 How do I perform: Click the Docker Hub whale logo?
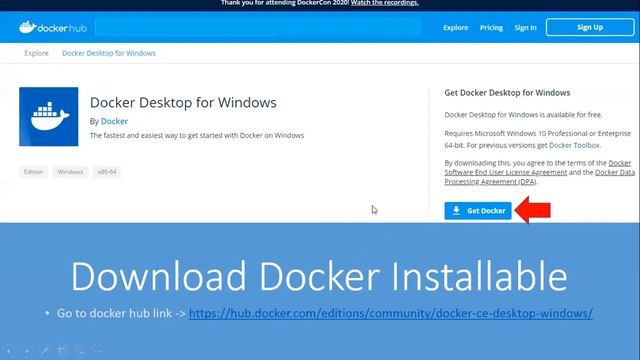point(53,27)
